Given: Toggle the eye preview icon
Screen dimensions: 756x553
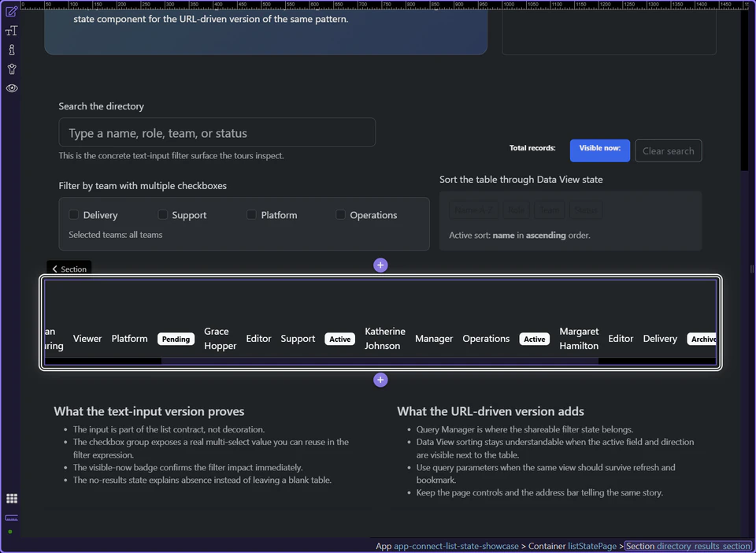Looking at the screenshot, I should [12, 88].
